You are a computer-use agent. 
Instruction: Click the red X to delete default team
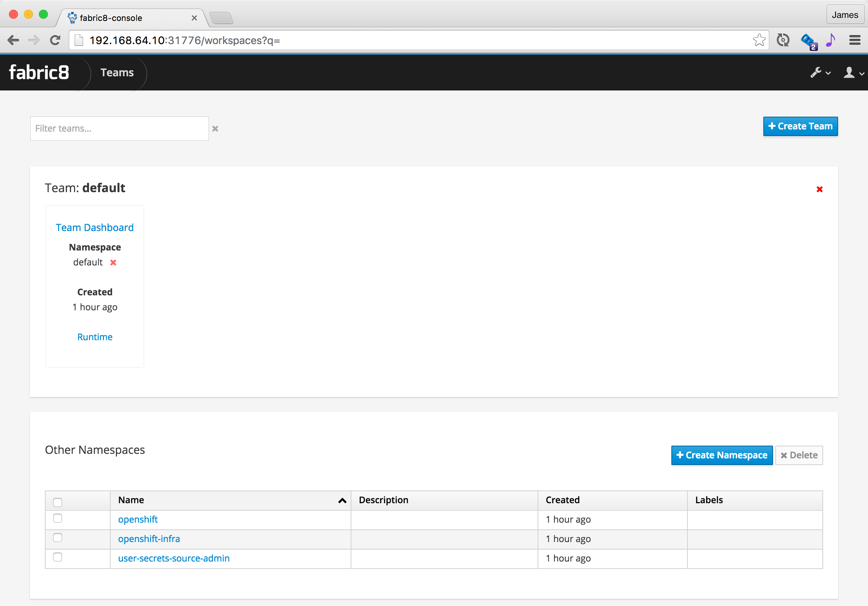[819, 189]
